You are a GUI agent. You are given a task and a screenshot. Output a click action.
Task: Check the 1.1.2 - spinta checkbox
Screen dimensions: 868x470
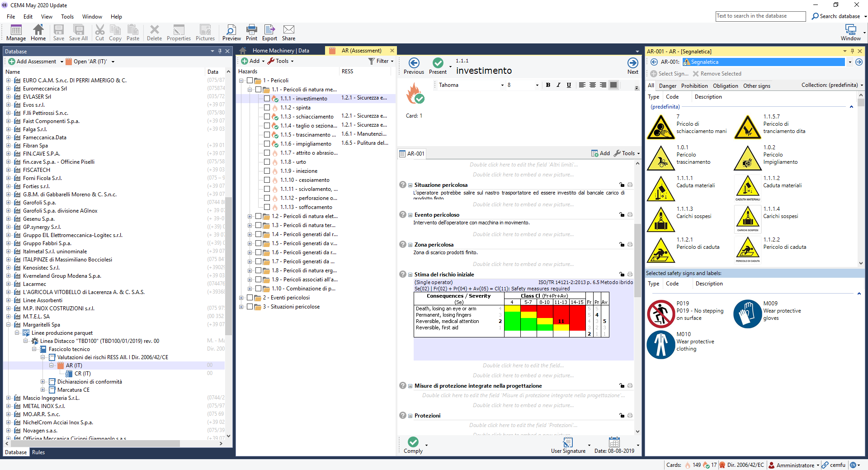click(x=267, y=108)
